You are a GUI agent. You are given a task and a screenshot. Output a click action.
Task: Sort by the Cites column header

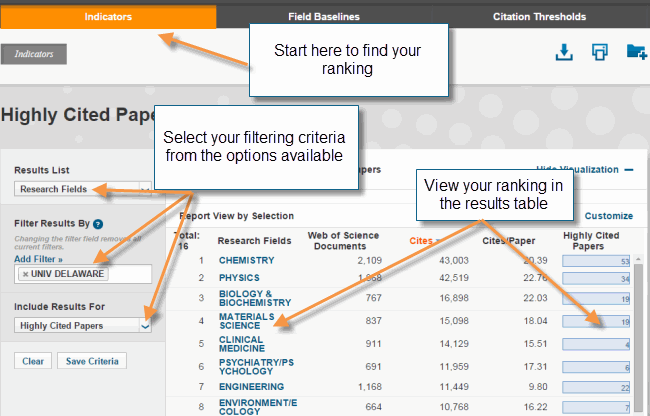(421, 241)
